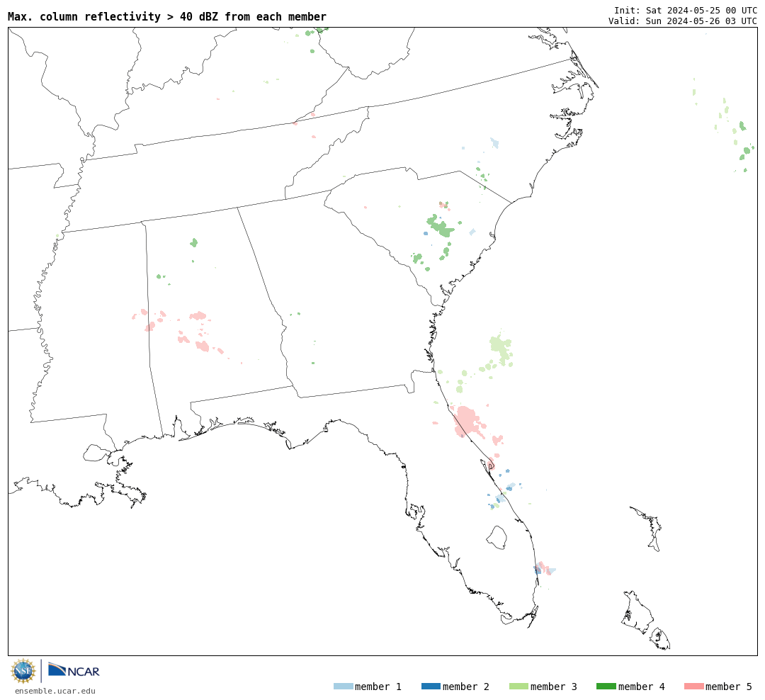This screenshot has height=700, width=765.
Task: Click the light green blob offshore of Georgia coast
Action: click(x=501, y=349)
